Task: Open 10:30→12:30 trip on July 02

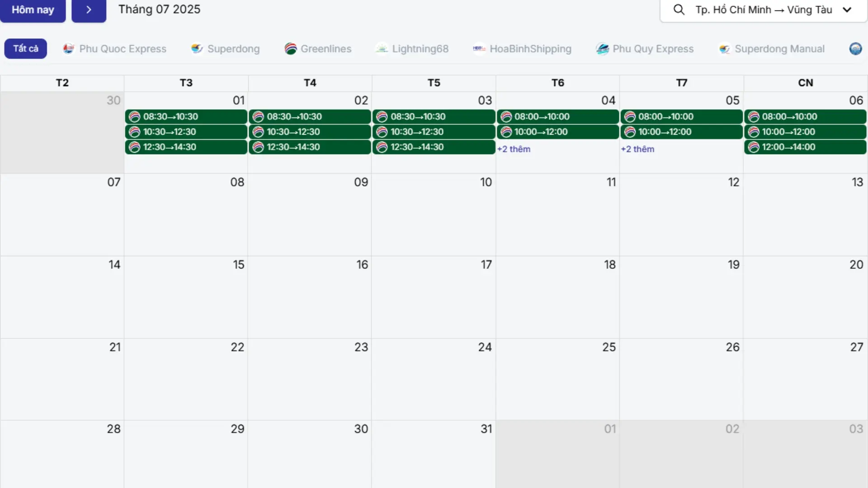Action: tap(310, 132)
